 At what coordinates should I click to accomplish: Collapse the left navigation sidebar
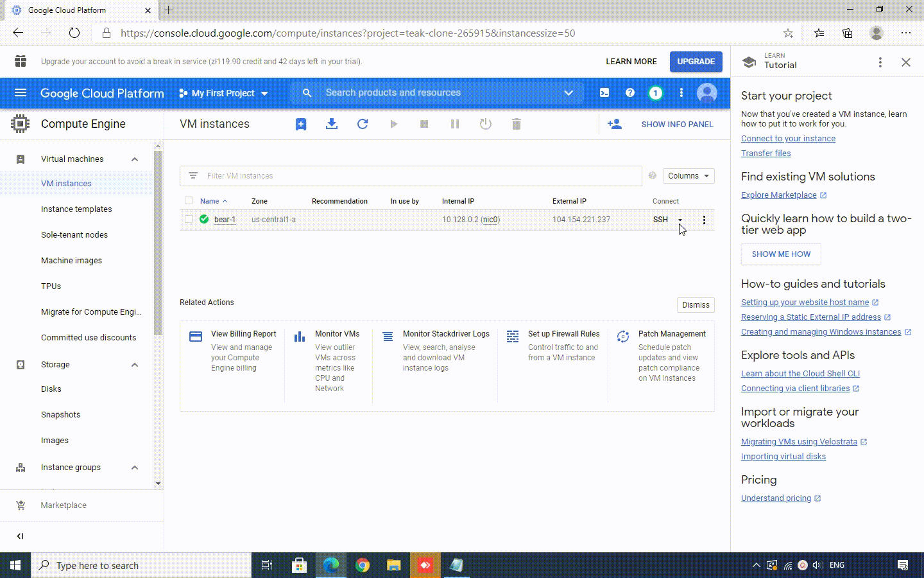pyautogui.click(x=20, y=536)
